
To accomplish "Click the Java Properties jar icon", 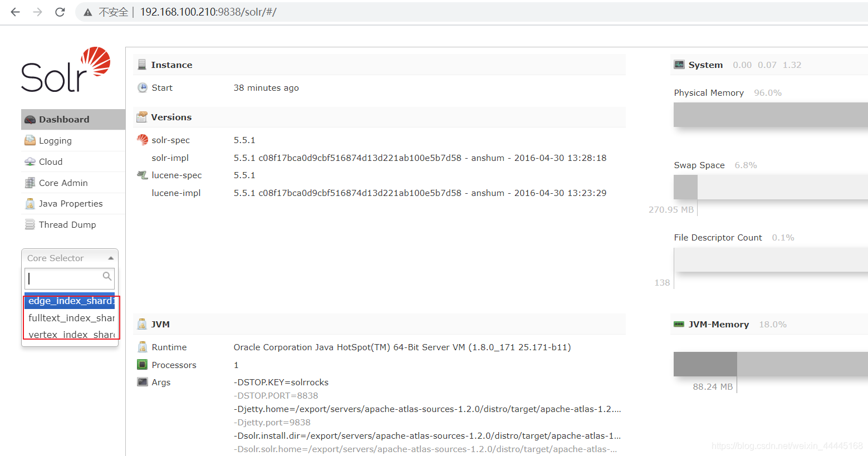I will pyautogui.click(x=30, y=204).
